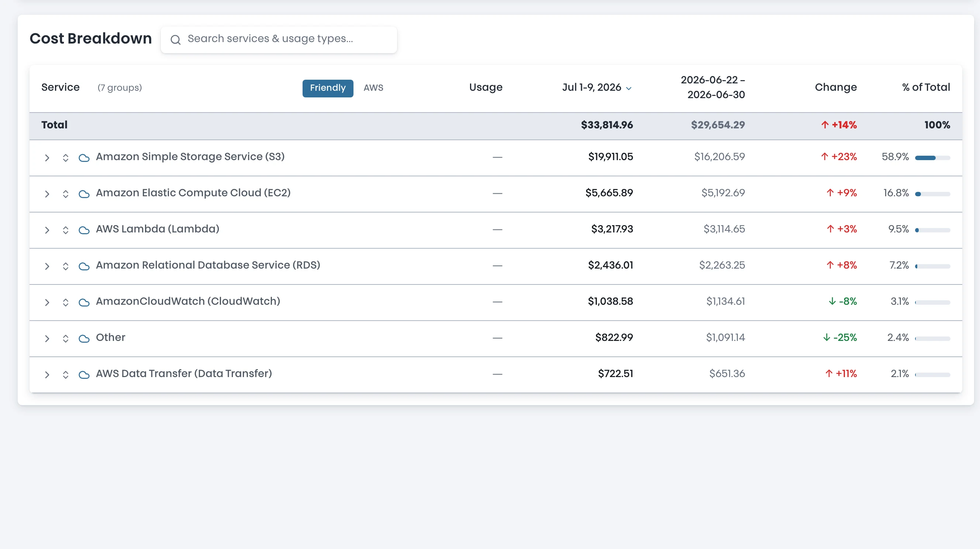Click the Cost Breakdown heading
This screenshot has height=549, width=980.
pyautogui.click(x=90, y=38)
